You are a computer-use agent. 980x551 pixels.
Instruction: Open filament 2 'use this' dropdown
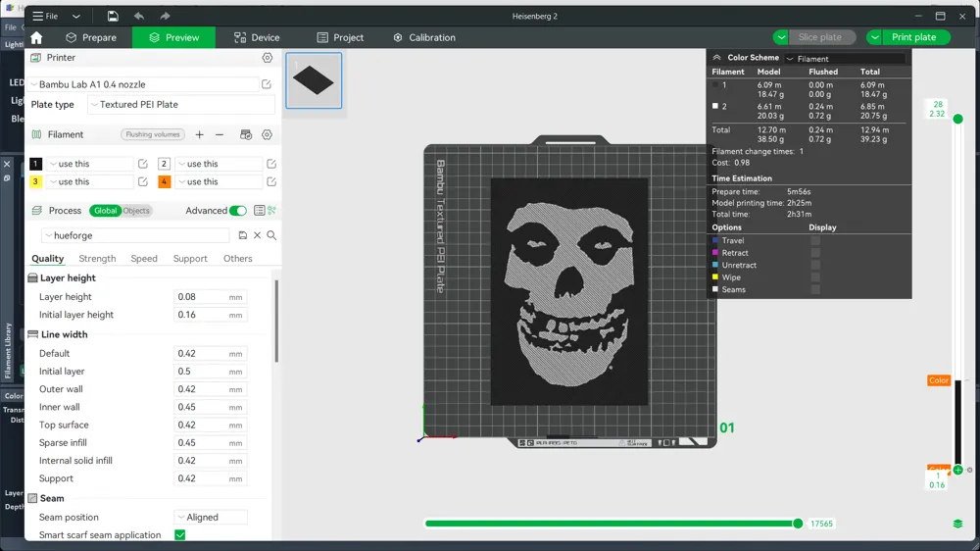(x=219, y=164)
